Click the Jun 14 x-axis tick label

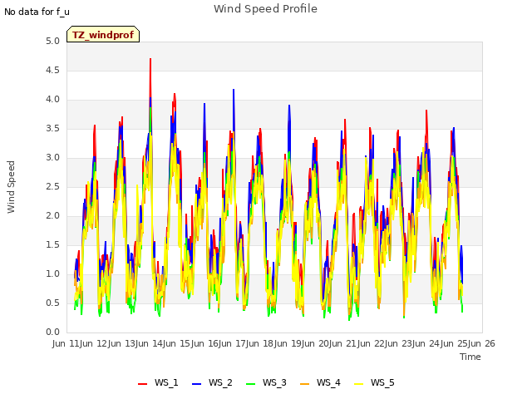(x=150, y=343)
